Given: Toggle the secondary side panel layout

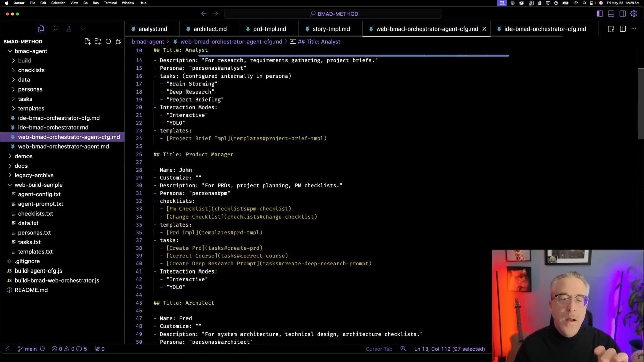Looking at the screenshot, I should (622, 14).
